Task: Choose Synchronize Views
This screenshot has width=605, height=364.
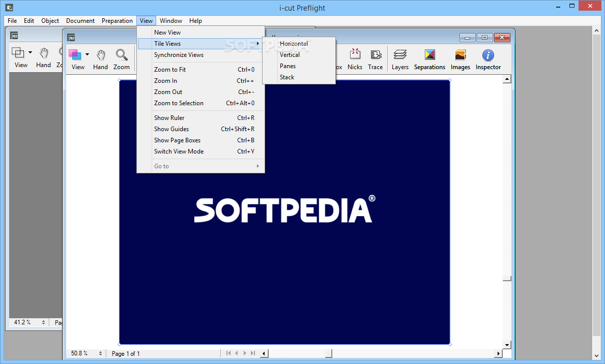Action: coord(200,55)
